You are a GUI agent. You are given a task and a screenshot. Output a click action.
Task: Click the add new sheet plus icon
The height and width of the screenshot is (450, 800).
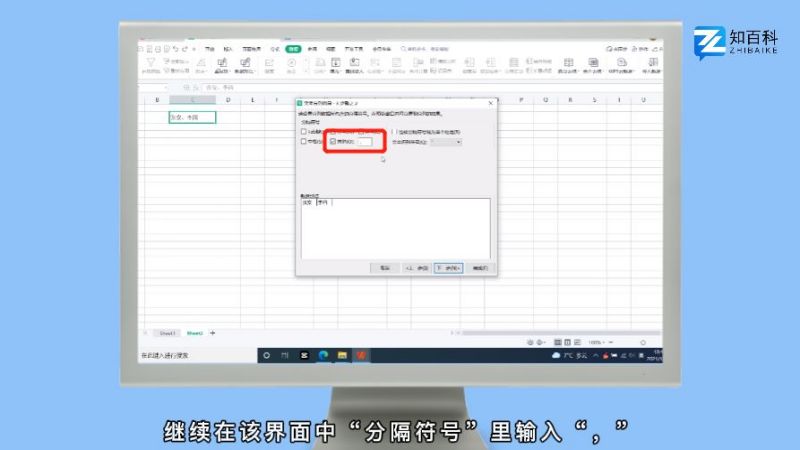pyautogui.click(x=212, y=333)
